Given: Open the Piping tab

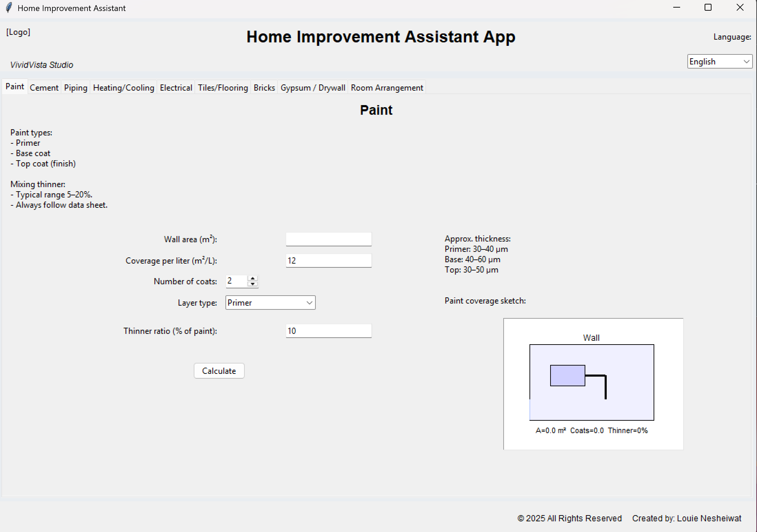Looking at the screenshot, I should pos(75,87).
